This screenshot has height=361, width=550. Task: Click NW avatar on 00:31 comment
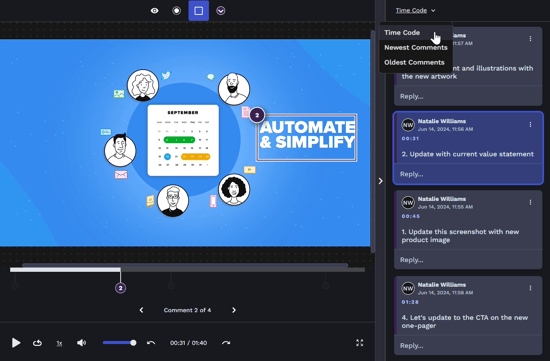[408, 125]
